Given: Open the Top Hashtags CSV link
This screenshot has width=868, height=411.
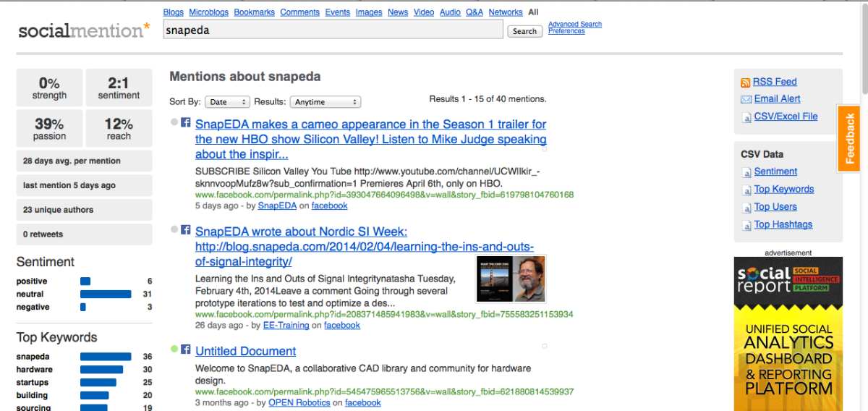Looking at the screenshot, I should (783, 225).
